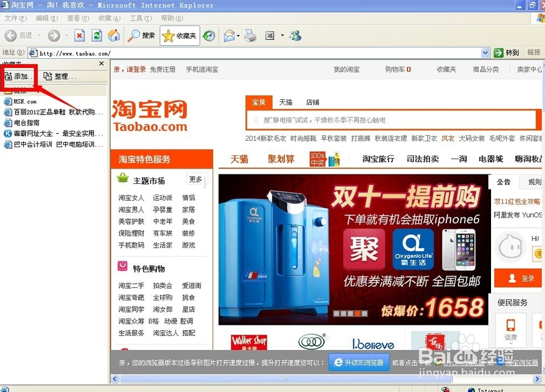Open the 文件(F) menu
Viewport: 545px width, 392px height.
(16, 18)
